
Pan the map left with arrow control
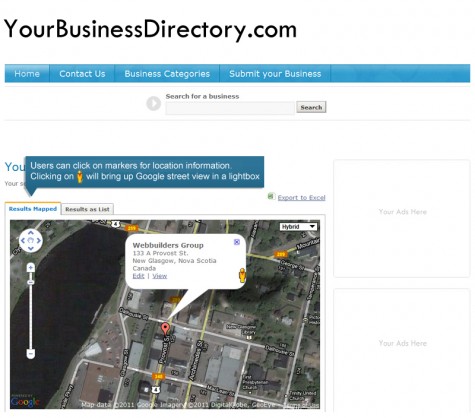(x=23, y=240)
